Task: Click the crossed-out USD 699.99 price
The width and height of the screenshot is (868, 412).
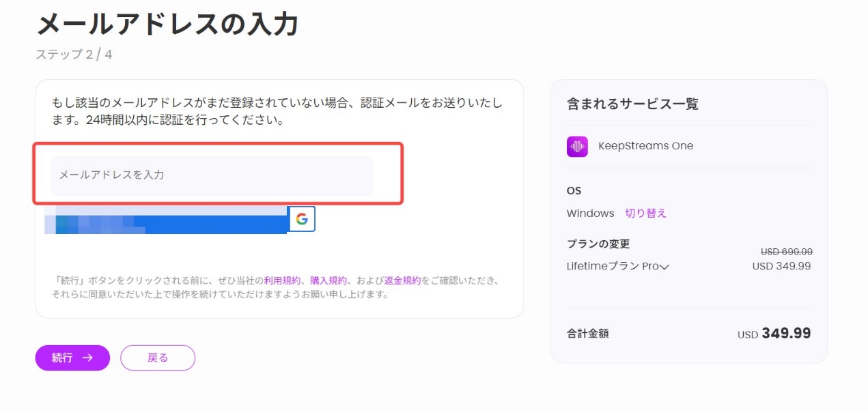Action: 787,252
